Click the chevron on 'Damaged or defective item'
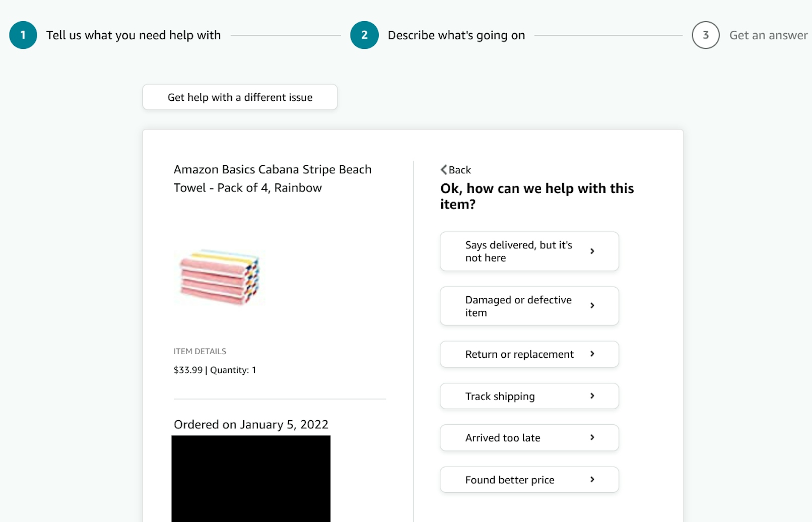This screenshot has height=522, width=812. (x=593, y=306)
